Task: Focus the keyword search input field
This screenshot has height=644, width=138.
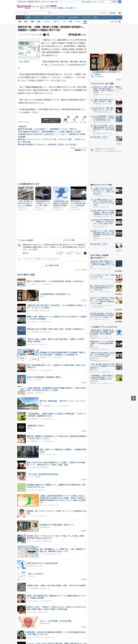Action: tap(32, 13)
